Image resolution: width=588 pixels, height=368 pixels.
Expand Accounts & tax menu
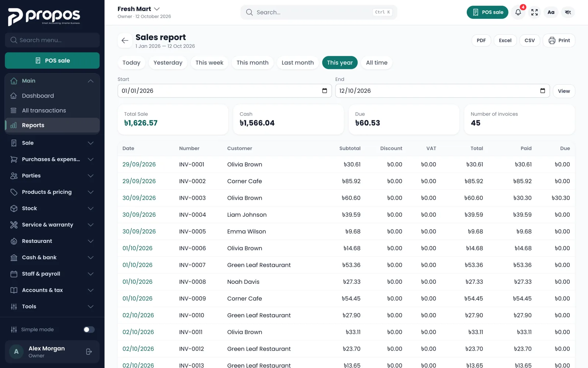52,290
